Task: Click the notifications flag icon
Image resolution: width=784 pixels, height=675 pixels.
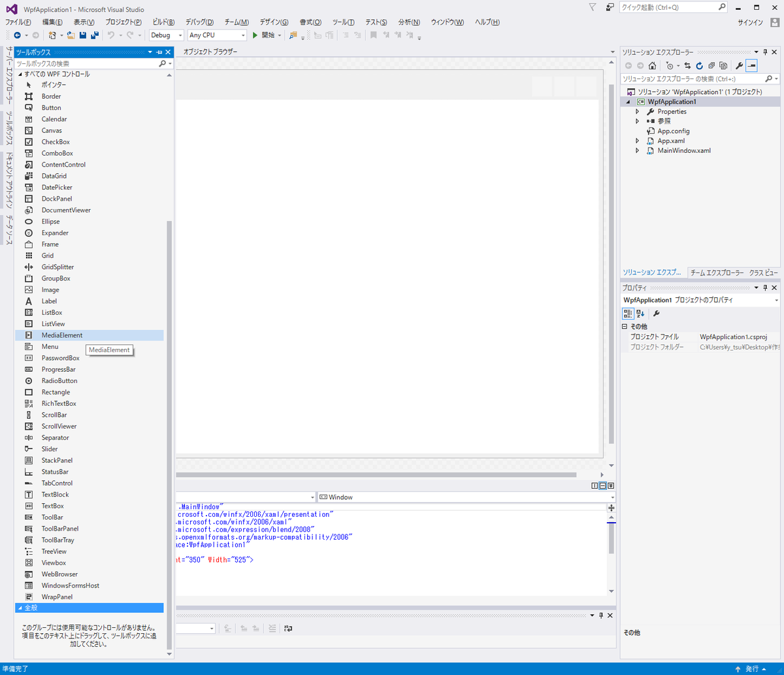Action: click(x=592, y=7)
